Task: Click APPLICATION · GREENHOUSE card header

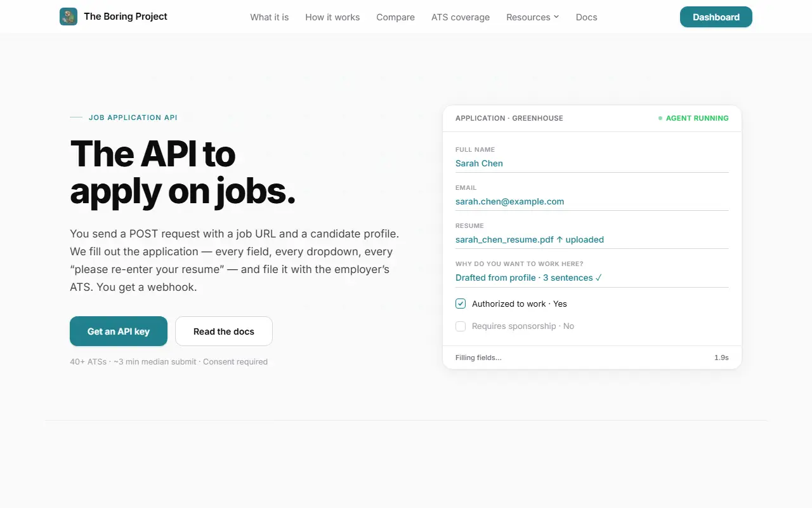Action: pyautogui.click(x=509, y=118)
